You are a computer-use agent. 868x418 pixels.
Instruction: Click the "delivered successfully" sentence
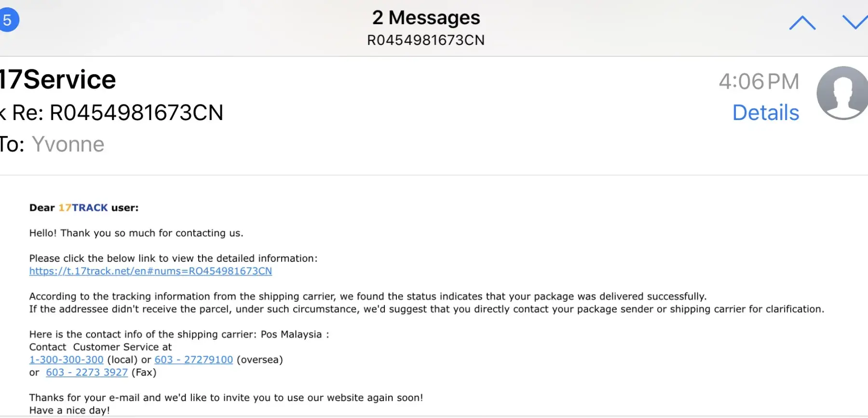tap(367, 297)
